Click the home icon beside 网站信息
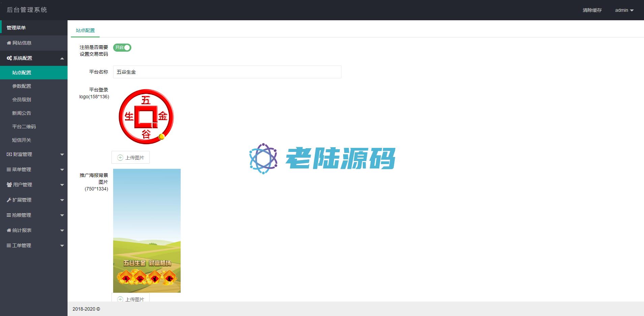Viewport: 644px width, 316px height. click(9, 43)
